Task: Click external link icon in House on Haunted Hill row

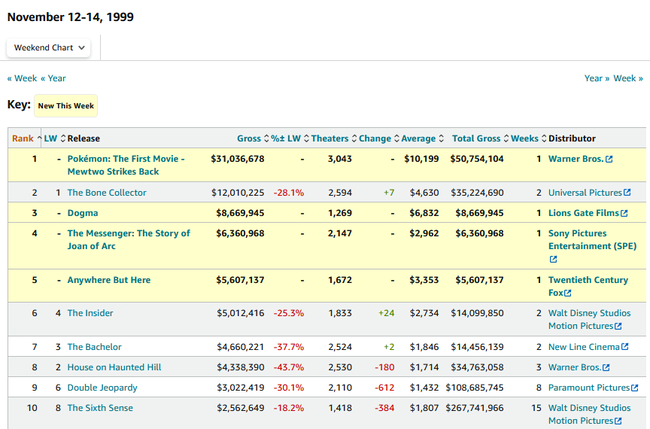Action: [606, 368]
